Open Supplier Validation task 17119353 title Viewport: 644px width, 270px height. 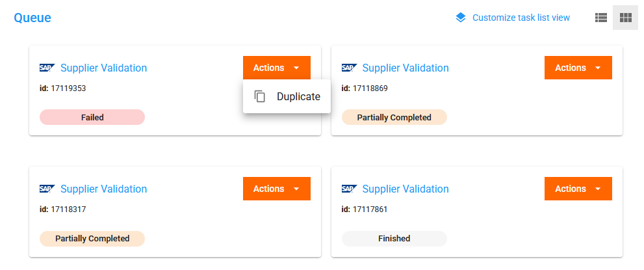coord(103,68)
